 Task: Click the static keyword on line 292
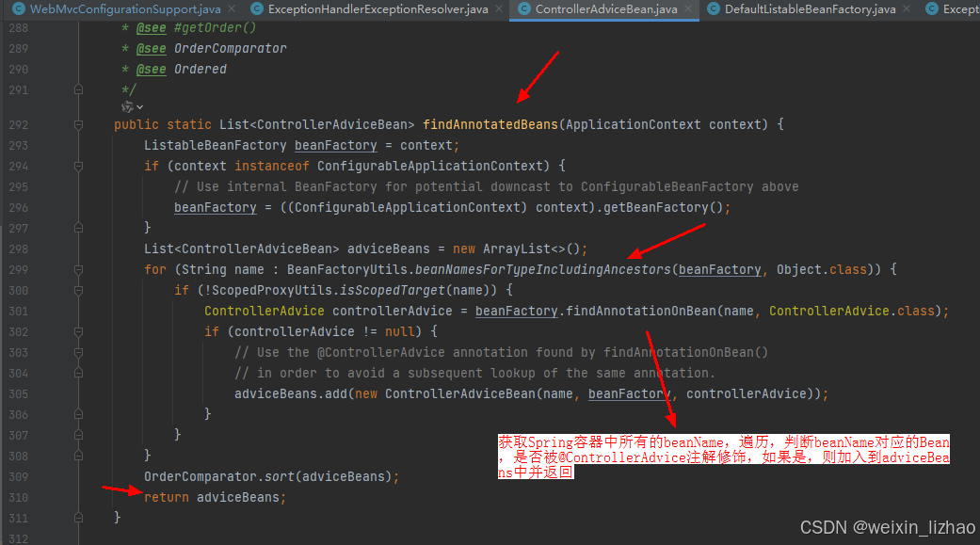pyautogui.click(x=188, y=124)
